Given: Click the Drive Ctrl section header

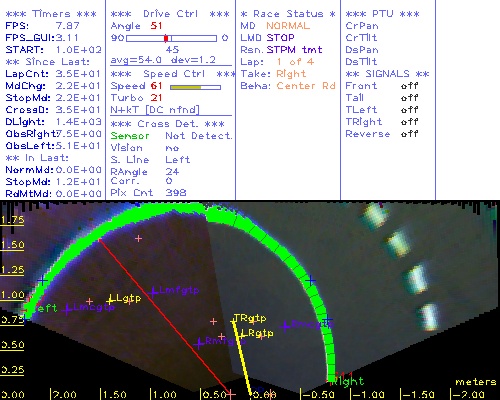Looking at the screenshot, I should click(170, 14).
